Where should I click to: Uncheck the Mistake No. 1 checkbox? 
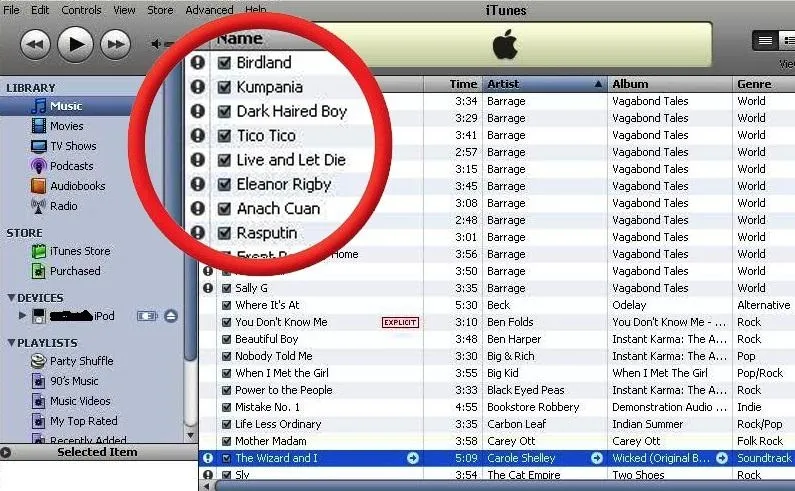coord(227,407)
